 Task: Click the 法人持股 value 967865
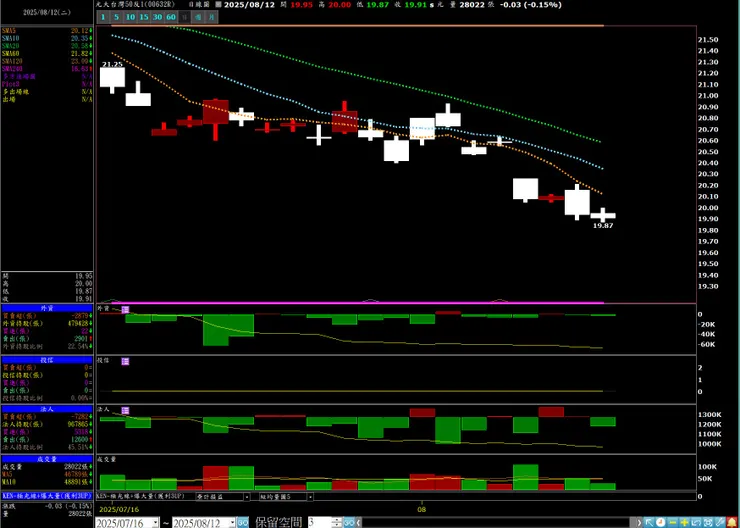[79, 424]
